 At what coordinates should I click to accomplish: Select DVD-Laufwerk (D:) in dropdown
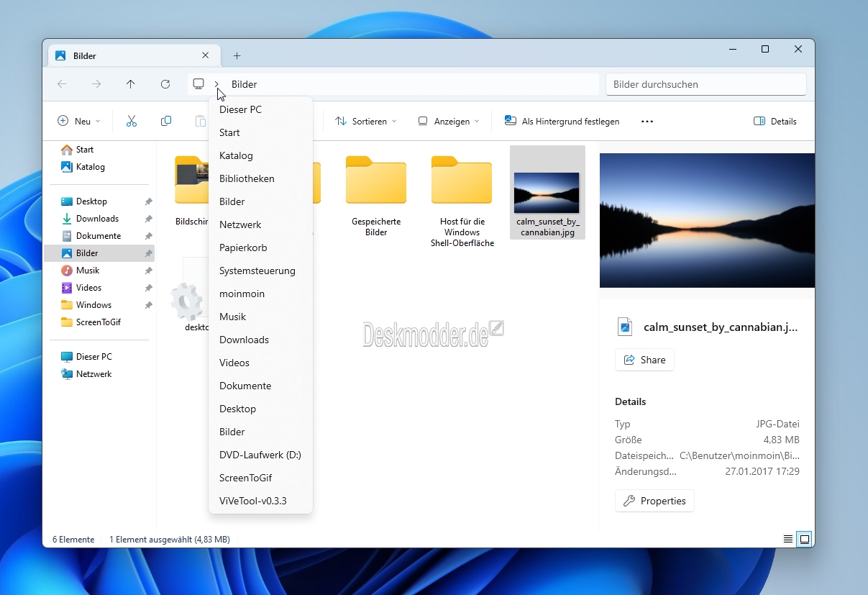pos(260,455)
